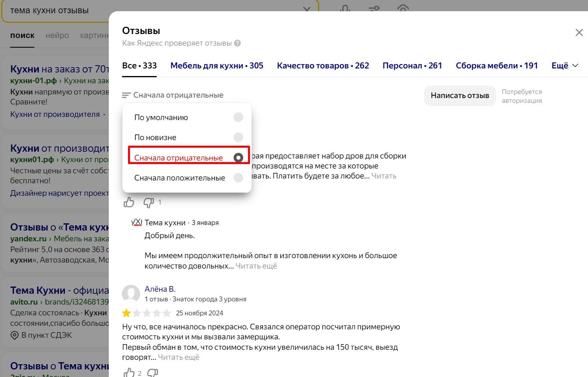Clear the search field with the X icon
The height and width of the screenshot is (377, 588).
click(x=307, y=10)
